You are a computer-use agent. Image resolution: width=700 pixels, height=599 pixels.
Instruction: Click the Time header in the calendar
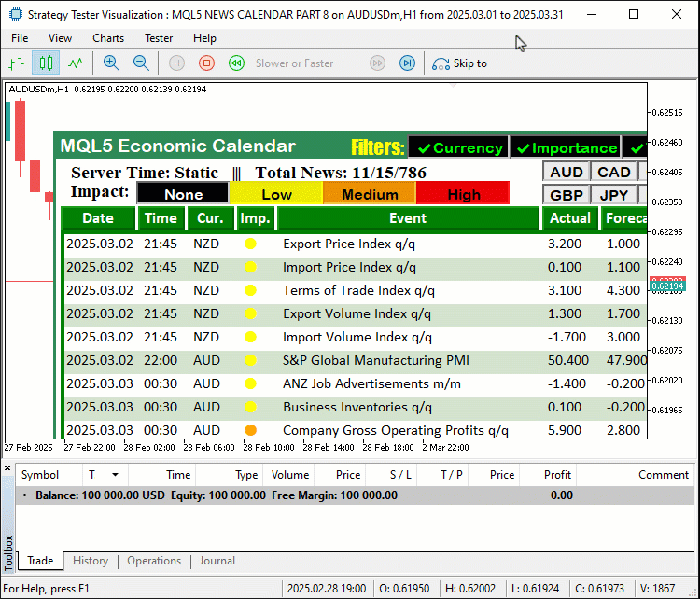pos(161,217)
